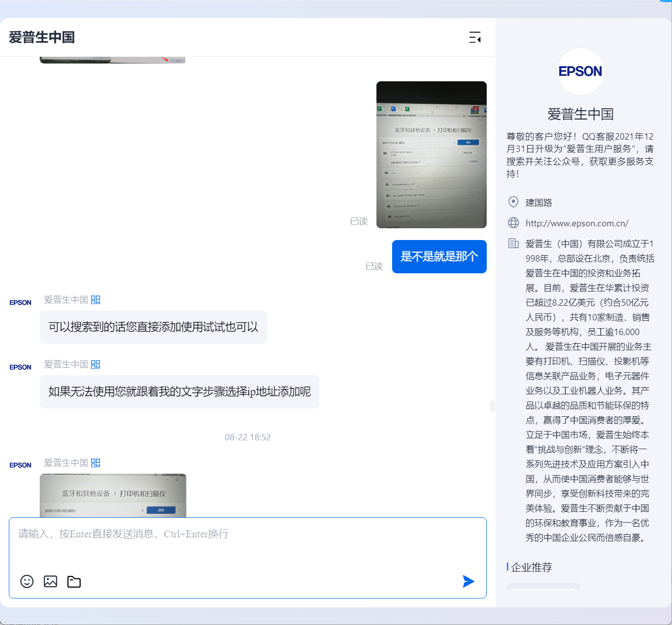672x625 pixels.
Task: Open the partially visible image at chat top
Action: pos(113,60)
